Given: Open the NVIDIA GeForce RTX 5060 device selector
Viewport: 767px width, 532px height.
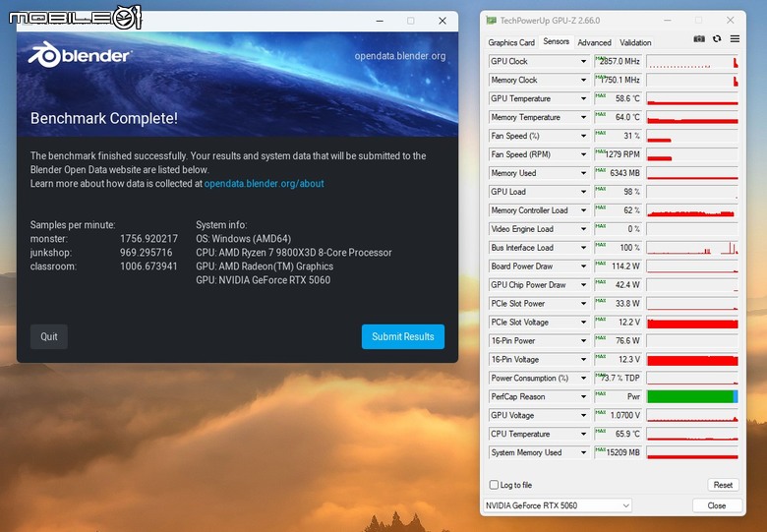Looking at the screenshot, I should [x=558, y=505].
